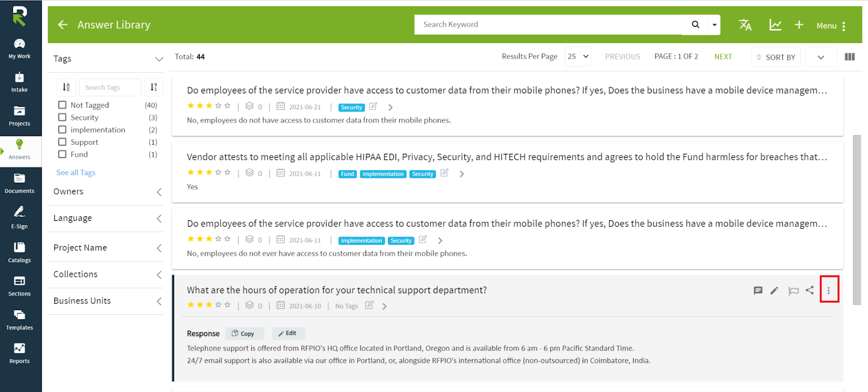Rate the technical support answer four stars
This screenshot has width=868, height=392.
click(x=218, y=305)
